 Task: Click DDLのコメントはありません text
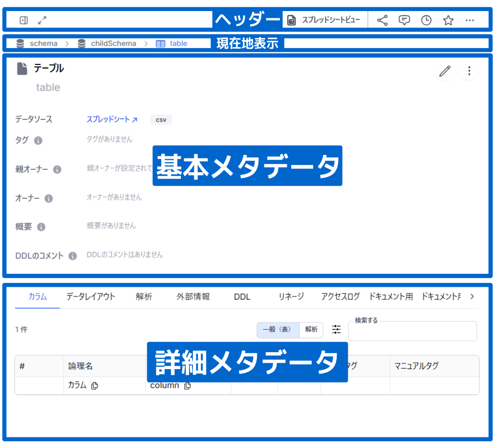(x=125, y=255)
